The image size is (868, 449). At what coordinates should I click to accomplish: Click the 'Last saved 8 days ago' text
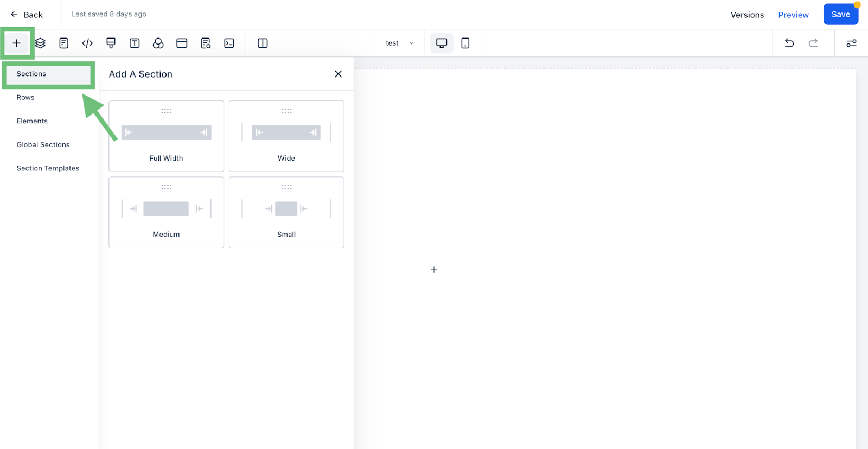click(109, 14)
